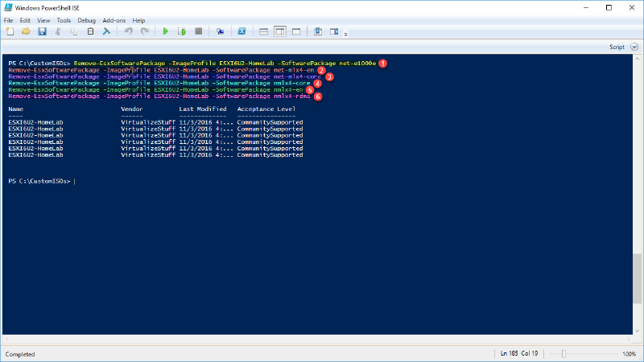
Task: Undo the last action
Action: click(129, 31)
